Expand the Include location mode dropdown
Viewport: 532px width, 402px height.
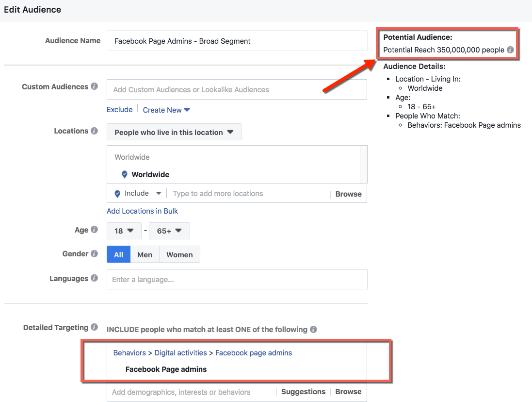tap(159, 194)
